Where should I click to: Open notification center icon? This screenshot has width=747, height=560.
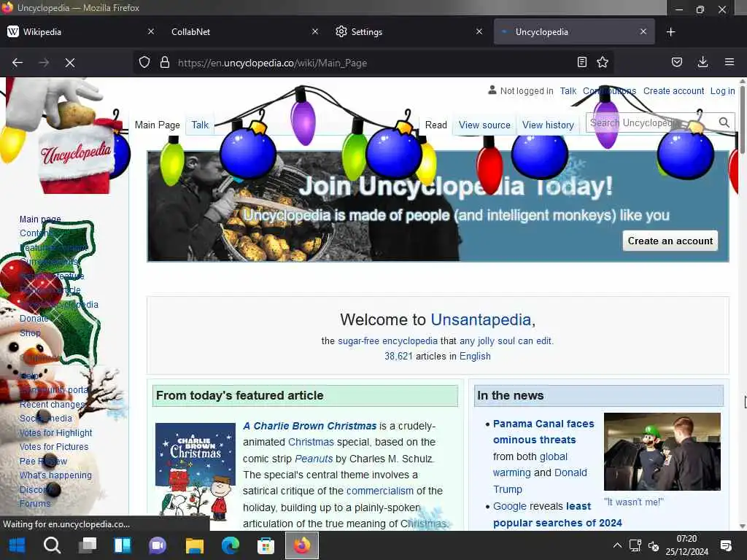(726, 545)
